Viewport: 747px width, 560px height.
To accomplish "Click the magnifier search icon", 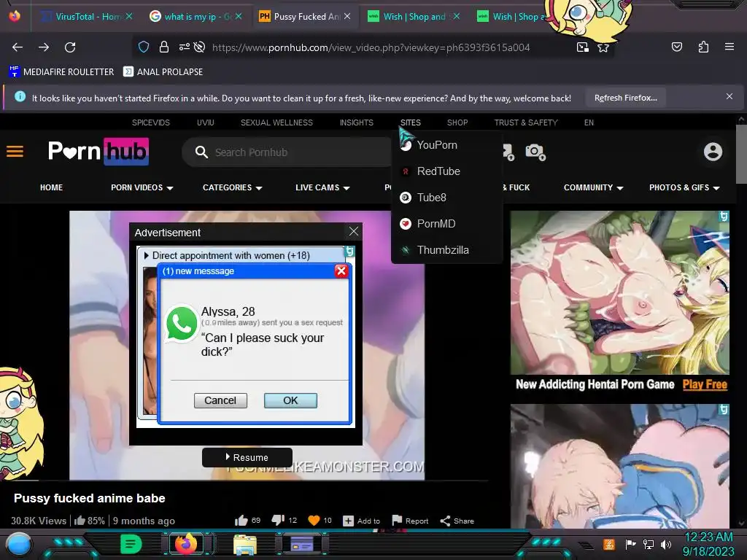I will tap(201, 152).
